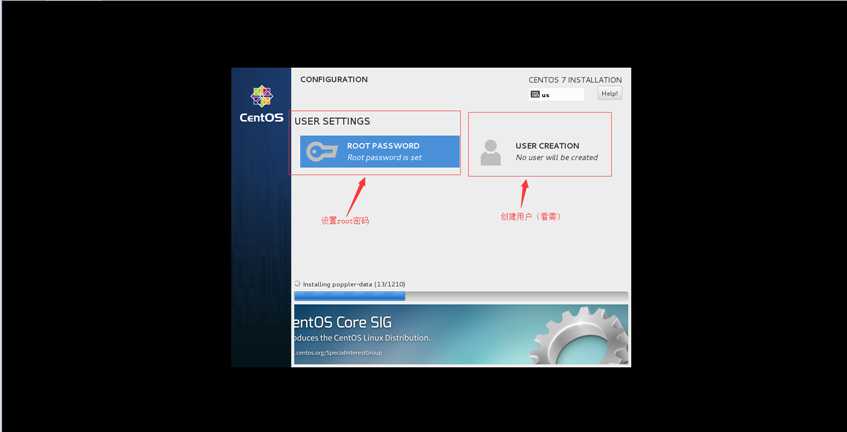Click the 'CONFIGURATION' heading
This screenshot has height=432, width=847.
point(334,79)
